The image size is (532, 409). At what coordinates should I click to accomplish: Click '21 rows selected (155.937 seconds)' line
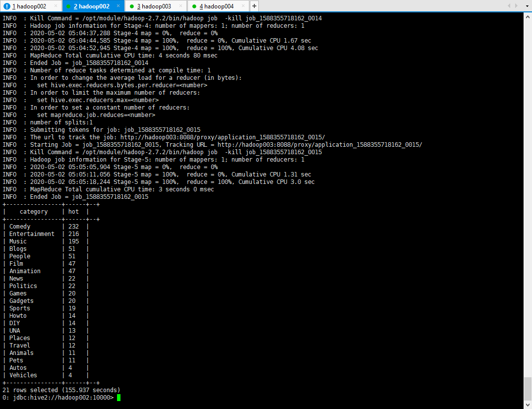pyautogui.click(x=61, y=390)
